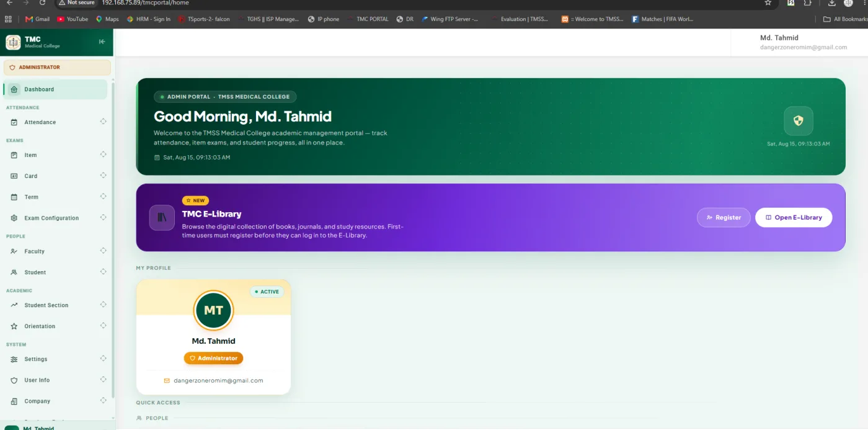Click the Orientation star icon
This screenshot has height=430, width=868.
tap(14, 326)
